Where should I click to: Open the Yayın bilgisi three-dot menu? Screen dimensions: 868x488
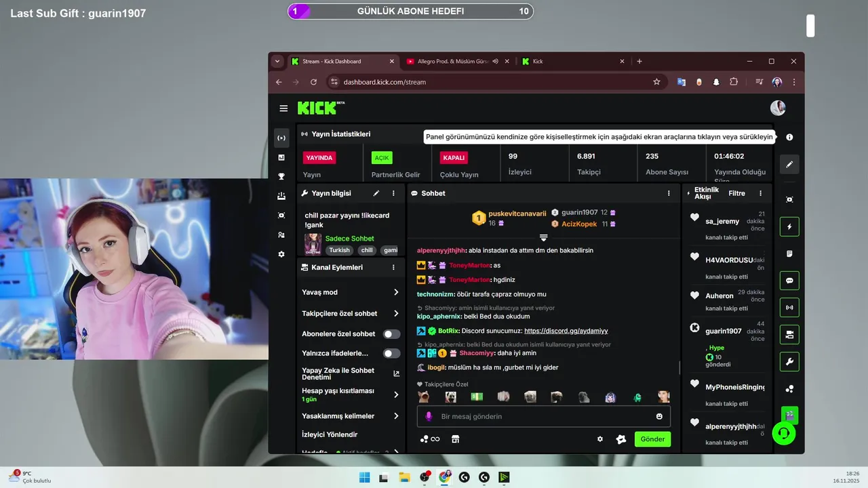393,193
